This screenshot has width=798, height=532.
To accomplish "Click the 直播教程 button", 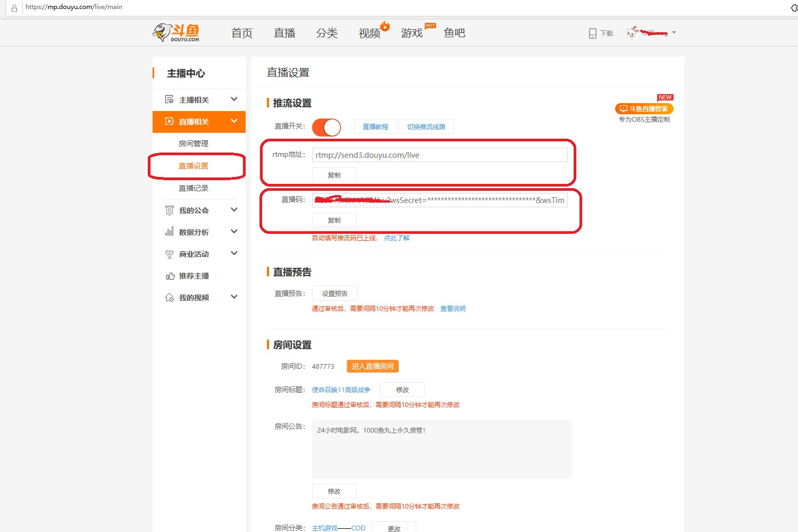I will tap(375, 126).
